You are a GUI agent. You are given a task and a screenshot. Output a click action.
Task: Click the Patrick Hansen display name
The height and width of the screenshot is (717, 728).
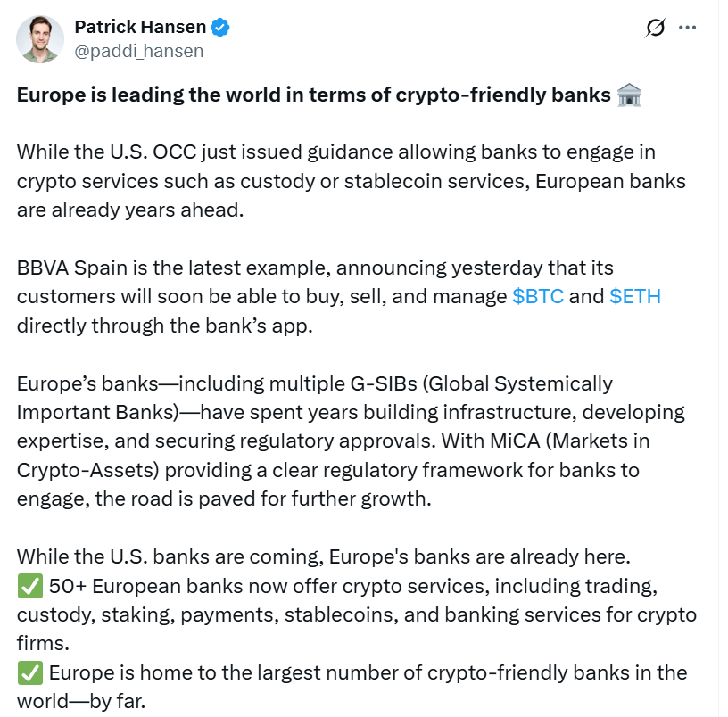click(x=140, y=27)
